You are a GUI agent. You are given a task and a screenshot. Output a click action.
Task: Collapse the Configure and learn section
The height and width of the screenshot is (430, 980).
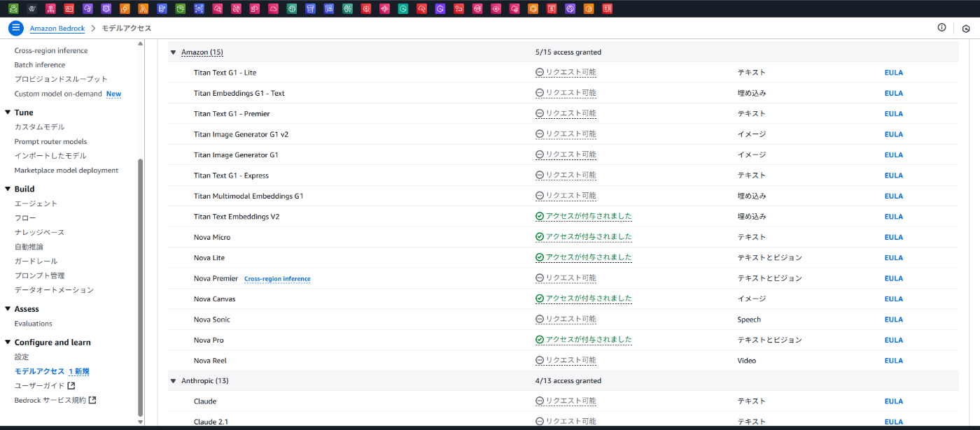tap(8, 343)
